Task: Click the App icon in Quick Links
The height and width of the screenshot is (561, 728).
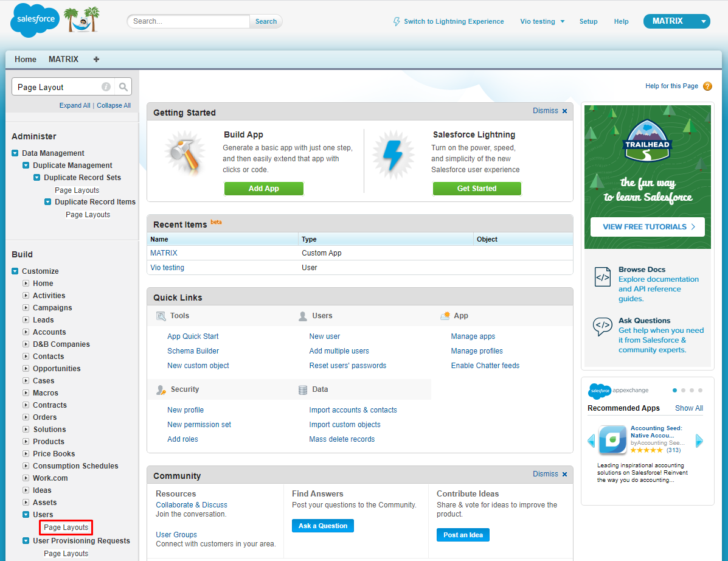Action: [x=445, y=316]
